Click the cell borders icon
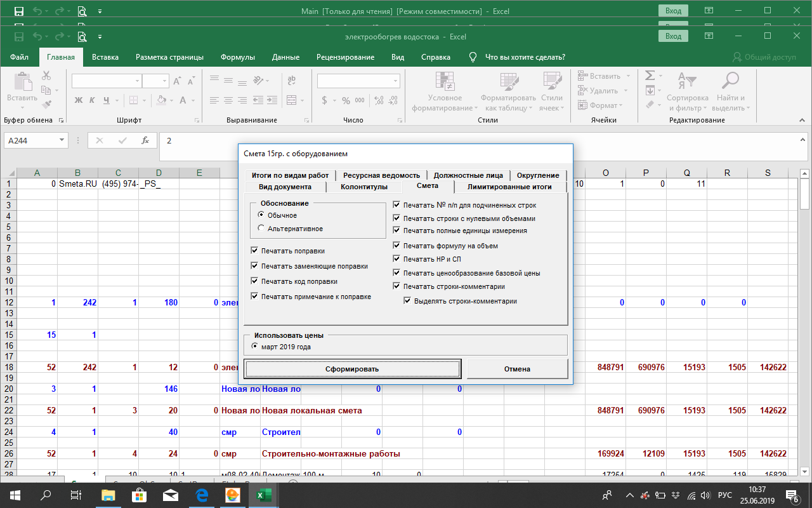Screen dimensions: 812x508 (134, 100)
